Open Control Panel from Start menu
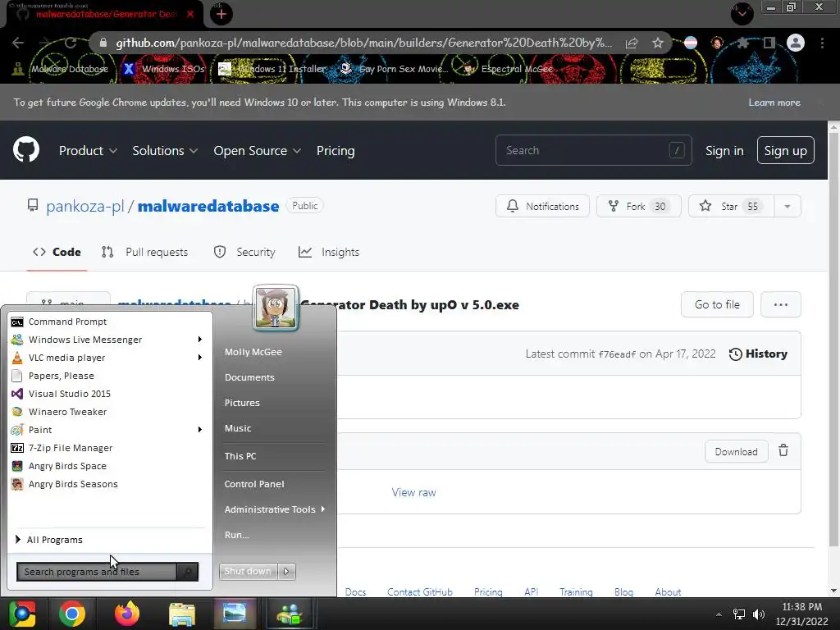The width and height of the screenshot is (840, 630). coord(254,484)
